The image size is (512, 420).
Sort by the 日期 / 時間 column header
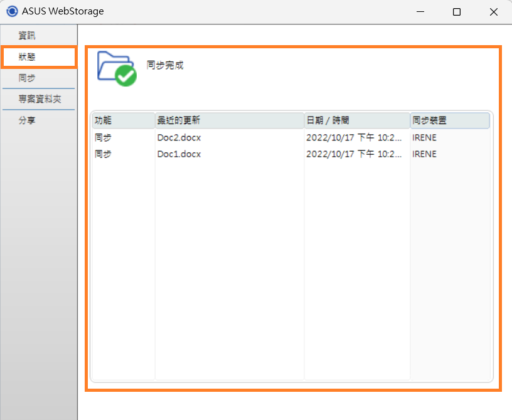point(357,120)
